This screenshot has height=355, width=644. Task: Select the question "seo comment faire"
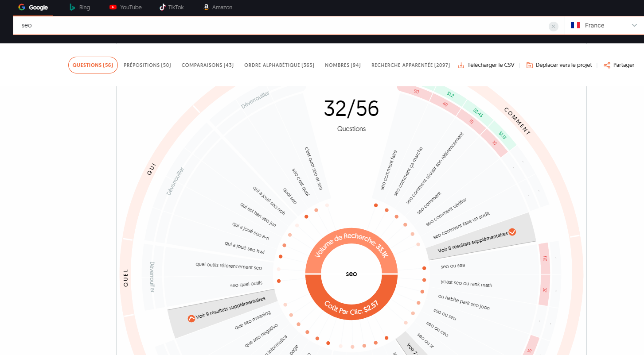click(x=389, y=170)
